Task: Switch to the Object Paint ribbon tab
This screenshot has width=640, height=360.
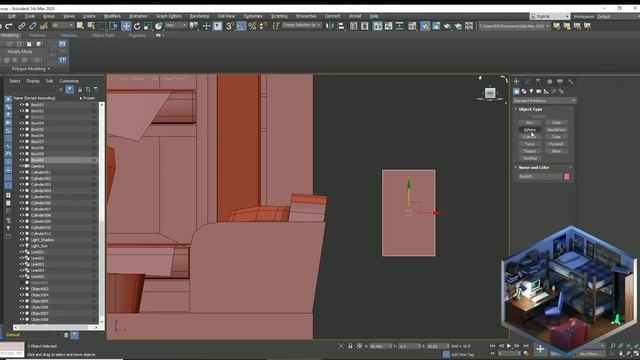Action: click(x=103, y=36)
